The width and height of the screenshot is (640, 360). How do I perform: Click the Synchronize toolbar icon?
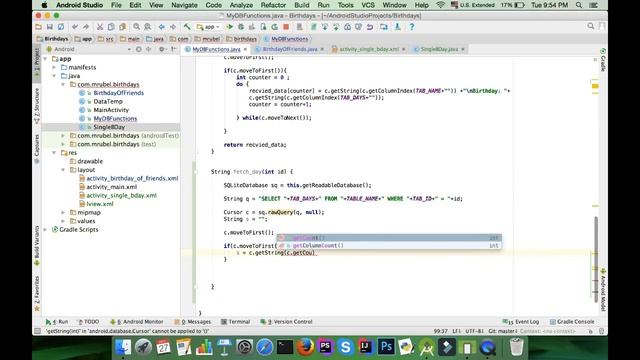(x=61, y=27)
